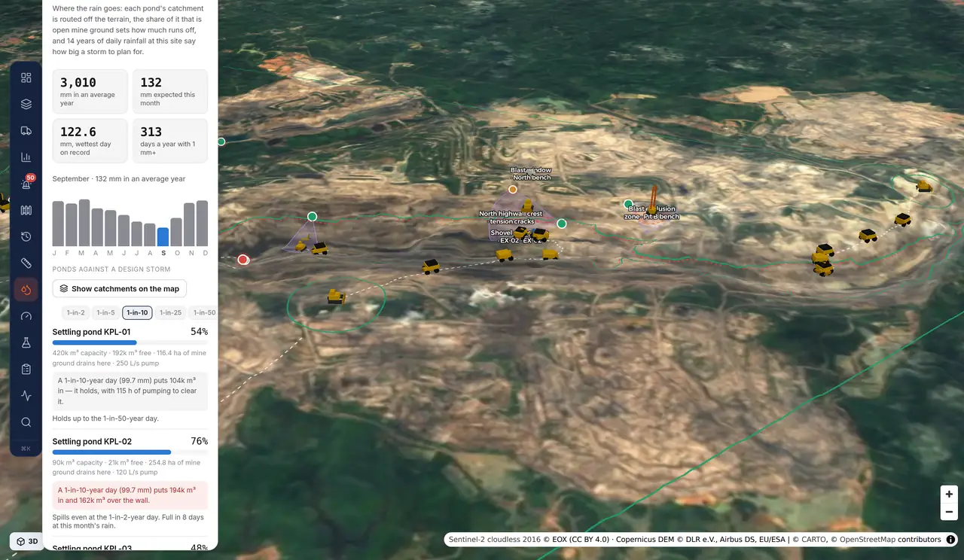Click the North highwall crest tension cracks label
Image resolution: width=964 pixels, height=560 pixels.
click(x=511, y=218)
